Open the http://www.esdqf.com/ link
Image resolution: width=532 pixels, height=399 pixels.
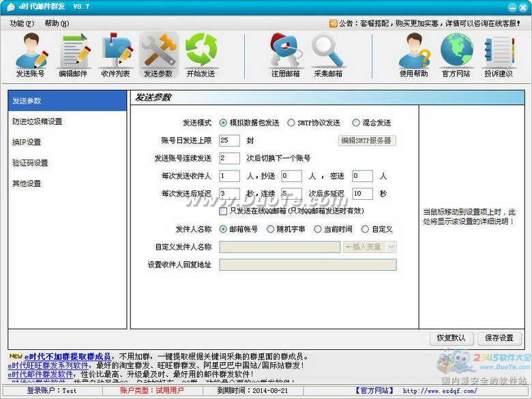tap(440, 391)
